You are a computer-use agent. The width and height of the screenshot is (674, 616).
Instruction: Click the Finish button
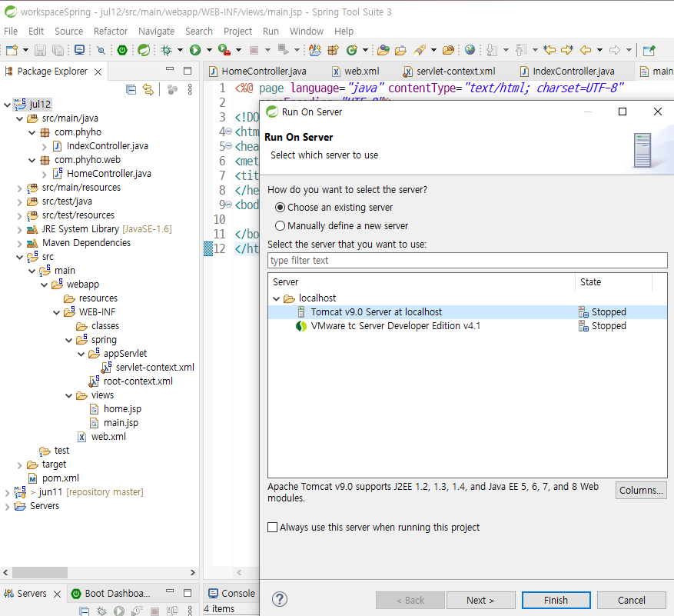(x=556, y=600)
